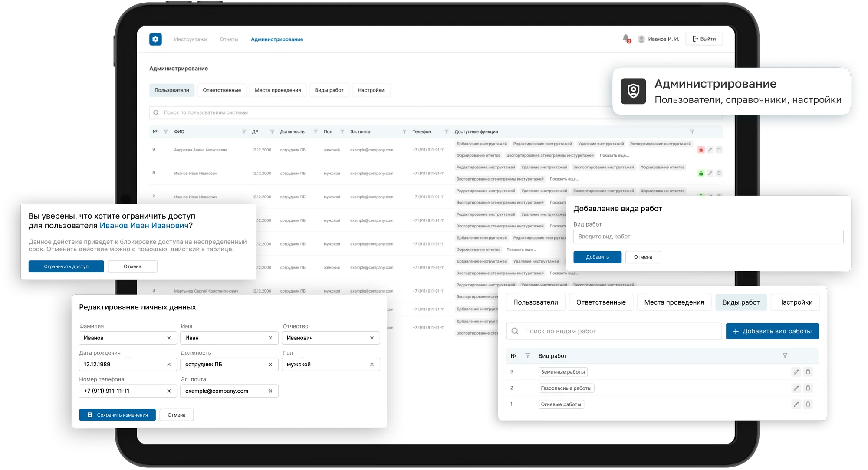Edit the Андреева Алина Алексеевна user row
This screenshot has height=470, width=868.
(710, 150)
